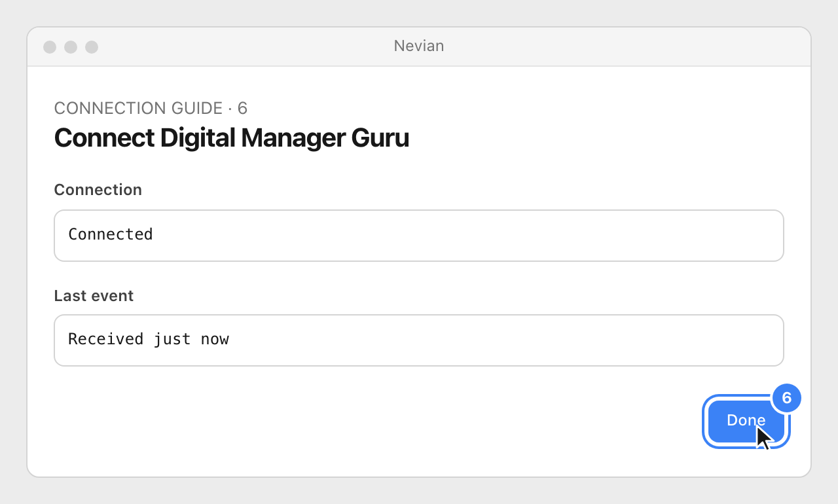
Task: Focus the Last event field
Action: [x=419, y=340]
